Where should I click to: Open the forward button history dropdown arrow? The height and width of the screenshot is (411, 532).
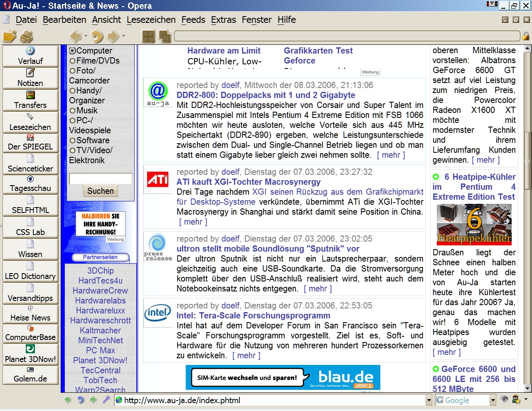[123, 36]
